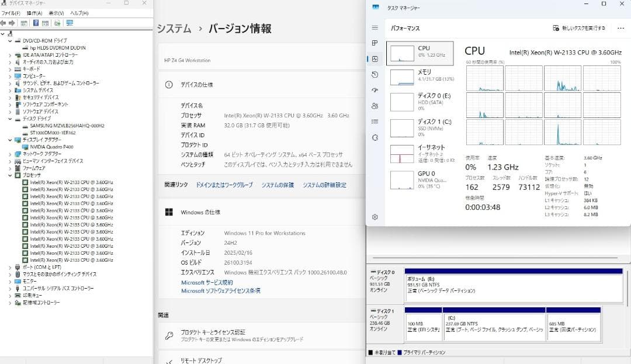
Task: Click Scan for hardware changes toolbar icon
Action: coord(57,23)
